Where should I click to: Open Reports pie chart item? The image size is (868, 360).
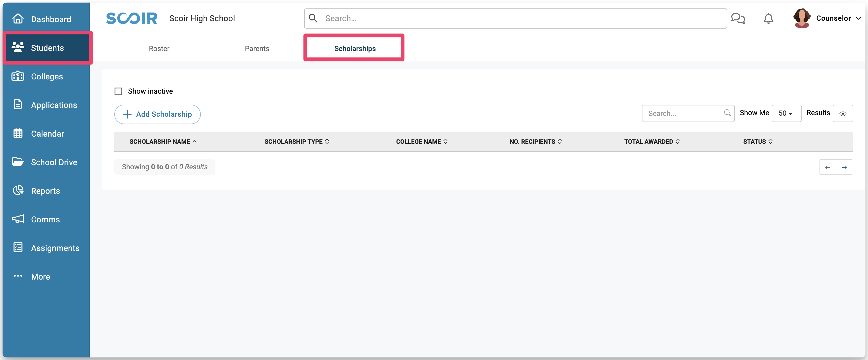pyautogui.click(x=45, y=191)
